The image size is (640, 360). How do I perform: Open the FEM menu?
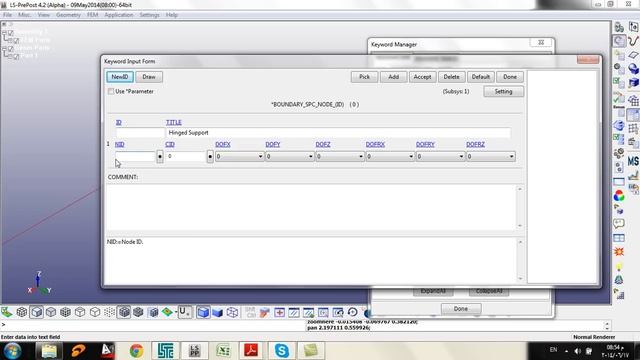pyautogui.click(x=92, y=15)
